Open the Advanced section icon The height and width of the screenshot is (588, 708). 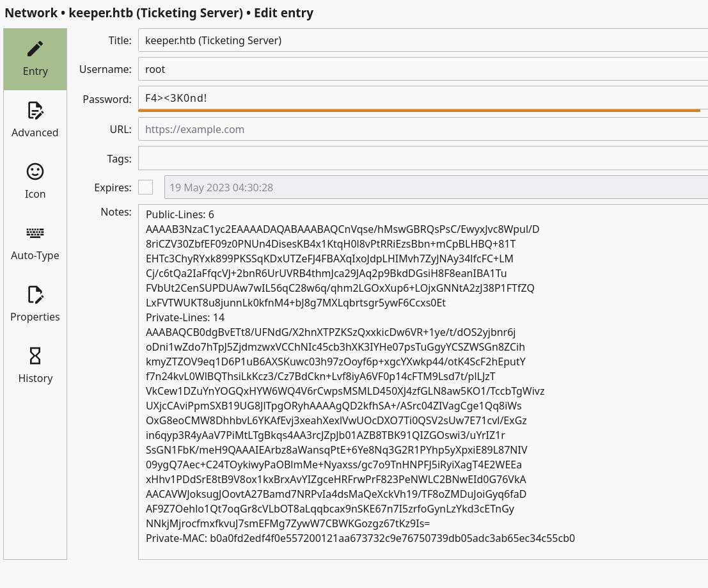click(35, 110)
